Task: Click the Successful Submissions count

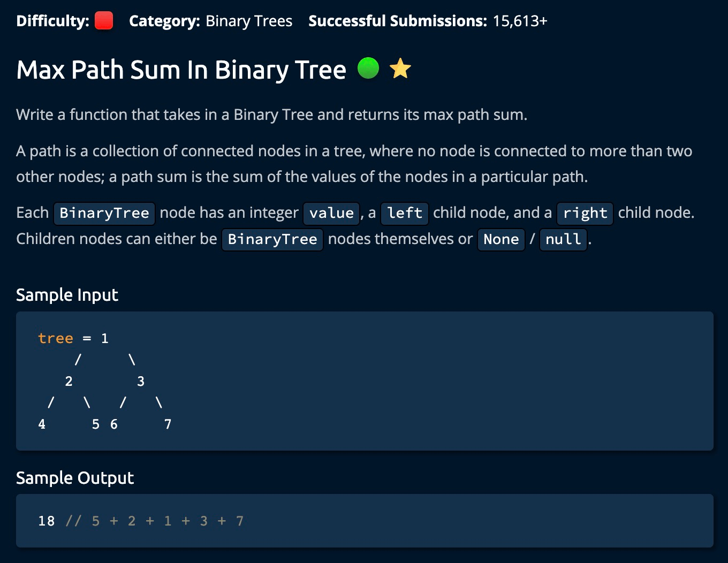Action: 520,21
